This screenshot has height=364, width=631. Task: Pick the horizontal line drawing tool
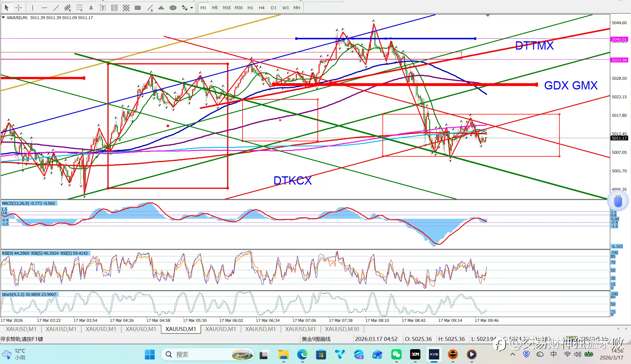pyautogui.click(x=44, y=8)
